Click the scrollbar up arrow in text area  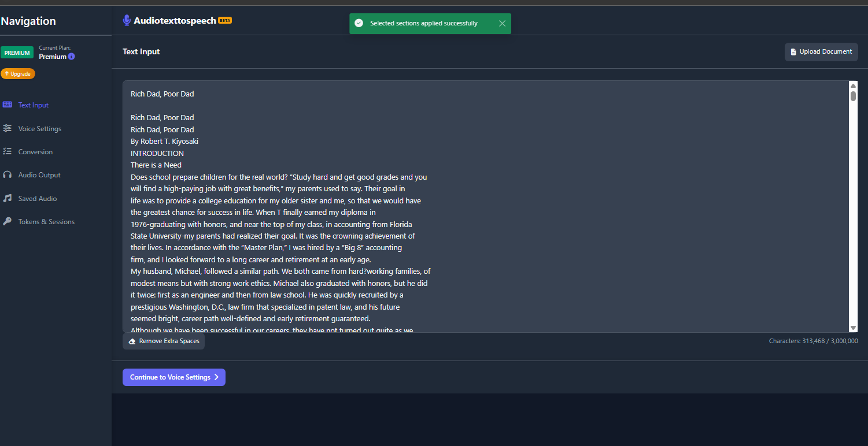853,86
